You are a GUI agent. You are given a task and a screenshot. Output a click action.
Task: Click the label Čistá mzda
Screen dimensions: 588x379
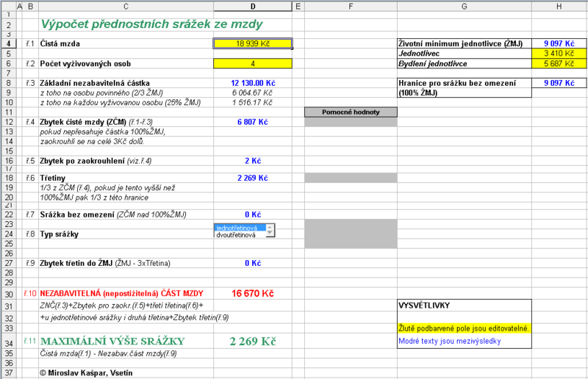point(60,43)
